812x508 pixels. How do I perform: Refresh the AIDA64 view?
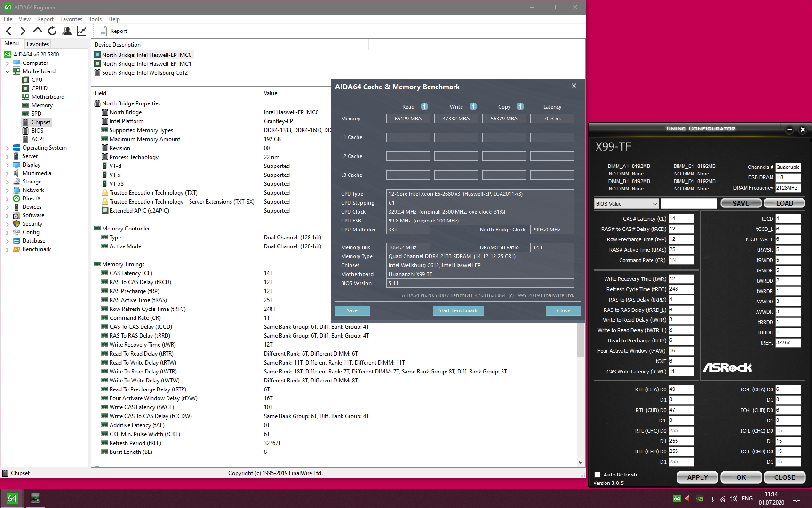click(x=52, y=31)
